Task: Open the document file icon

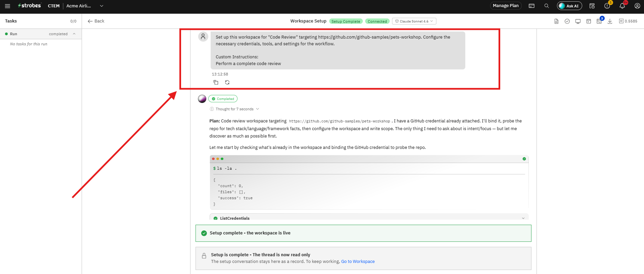Action: [x=556, y=21]
